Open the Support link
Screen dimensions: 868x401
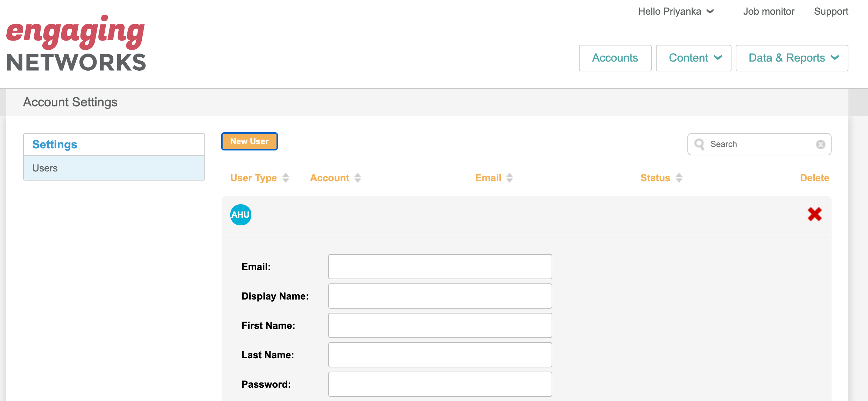[x=831, y=12]
